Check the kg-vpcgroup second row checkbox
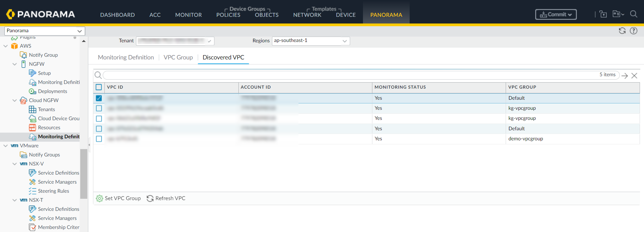 (x=99, y=108)
